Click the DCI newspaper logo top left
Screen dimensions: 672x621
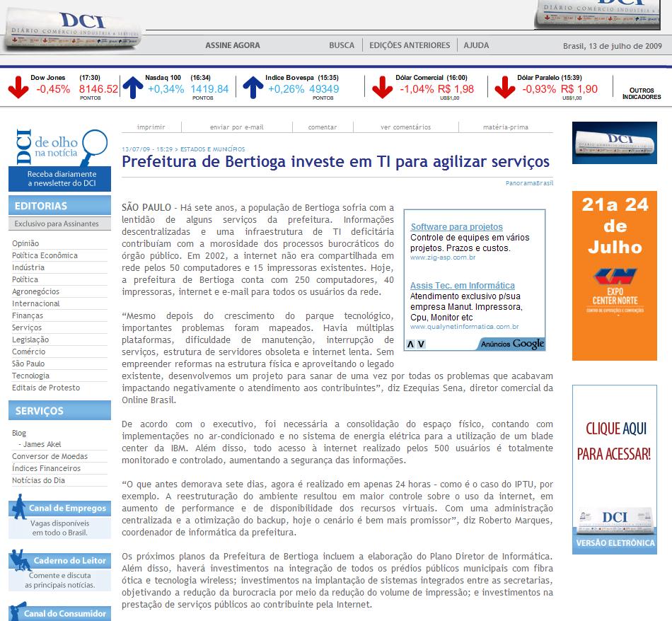[x=72, y=28]
